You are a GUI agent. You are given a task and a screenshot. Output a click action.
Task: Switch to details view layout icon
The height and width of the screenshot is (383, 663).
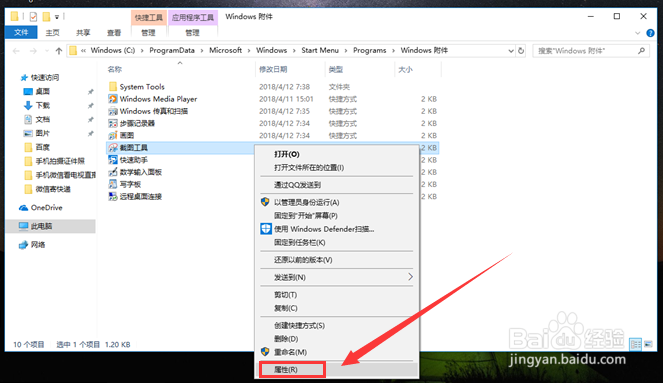click(636, 344)
